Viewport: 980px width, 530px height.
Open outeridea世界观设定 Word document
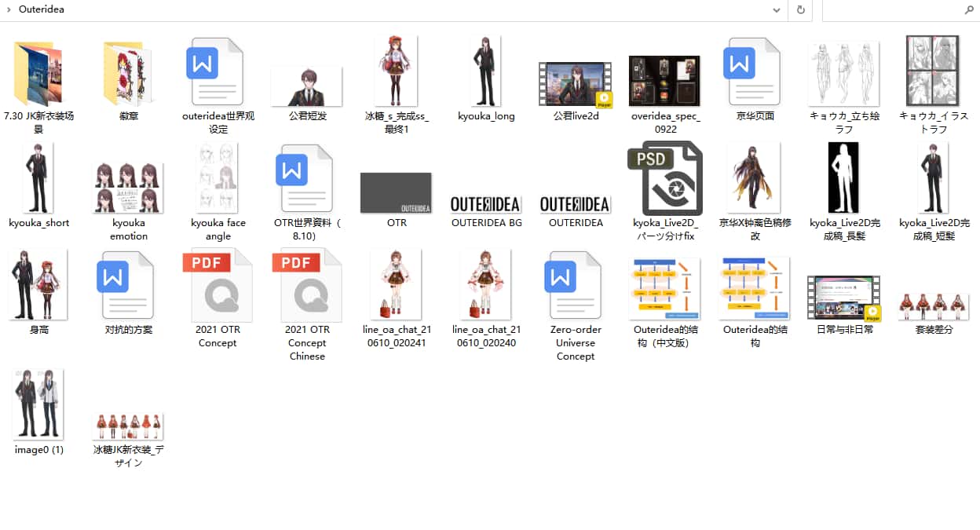[x=218, y=72]
